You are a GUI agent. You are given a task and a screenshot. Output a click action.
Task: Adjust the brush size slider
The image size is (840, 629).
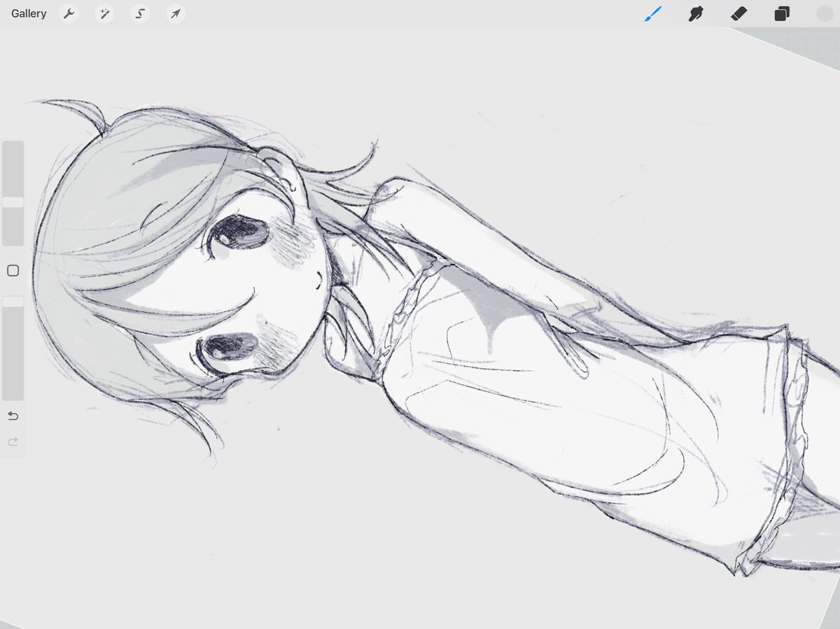click(13, 193)
